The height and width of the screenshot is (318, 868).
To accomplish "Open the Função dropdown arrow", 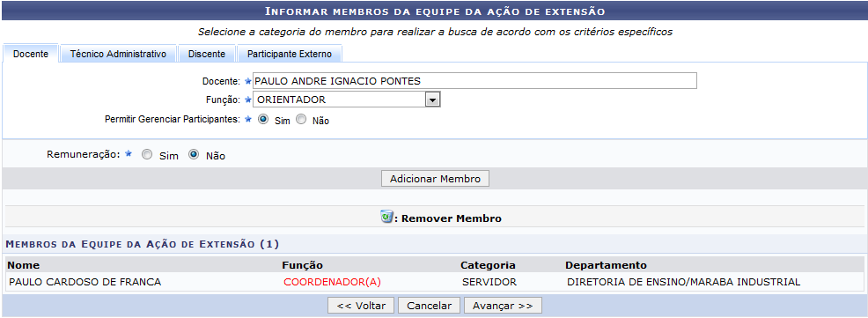I will click(x=432, y=100).
